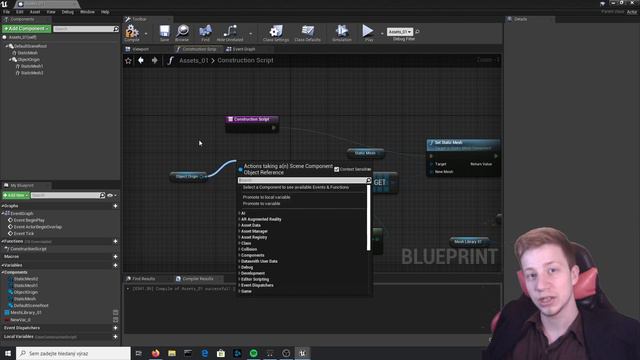
Task: Toggle visibility icon on NewVar_0 variable row
Action: coord(116,320)
